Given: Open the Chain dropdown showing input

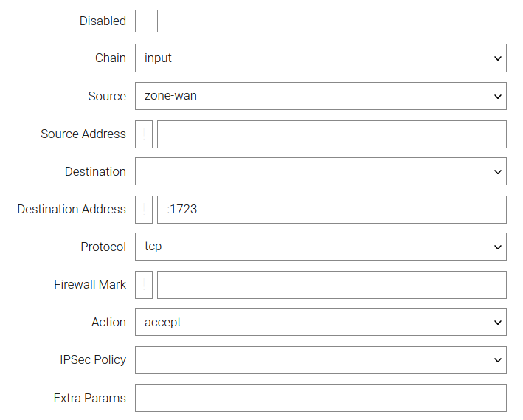Looking at the screenshot, I should point(320,58).
